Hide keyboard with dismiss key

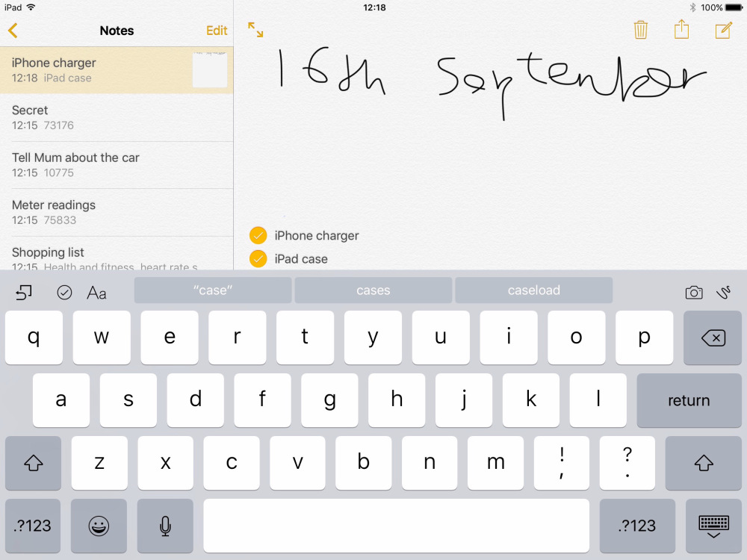click(x=713, y=526)
